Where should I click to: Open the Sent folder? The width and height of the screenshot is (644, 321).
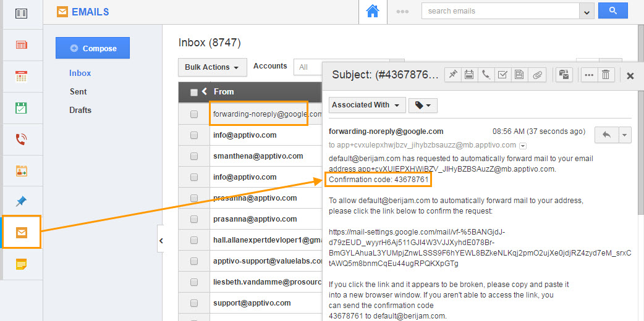point(78,91)
